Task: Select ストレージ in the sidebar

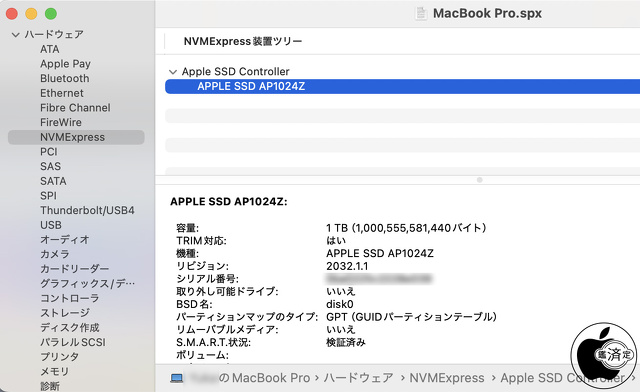Action: (64, 313)
